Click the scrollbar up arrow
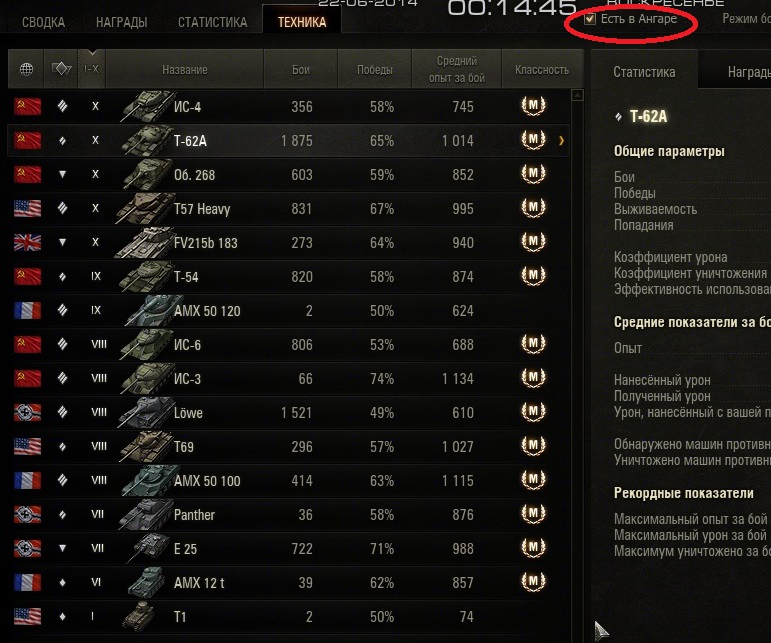The image size is (771, 643). 578,95
